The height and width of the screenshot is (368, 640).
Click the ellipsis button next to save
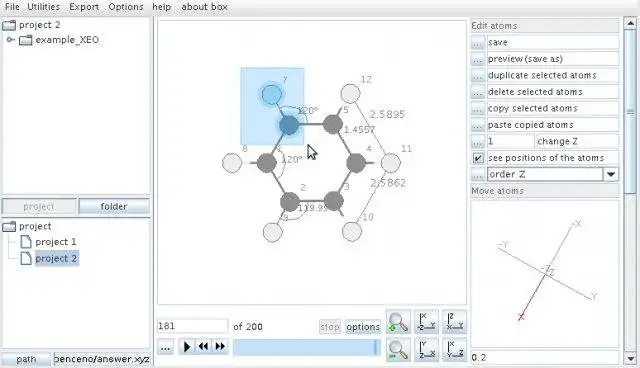coord(478,42)
